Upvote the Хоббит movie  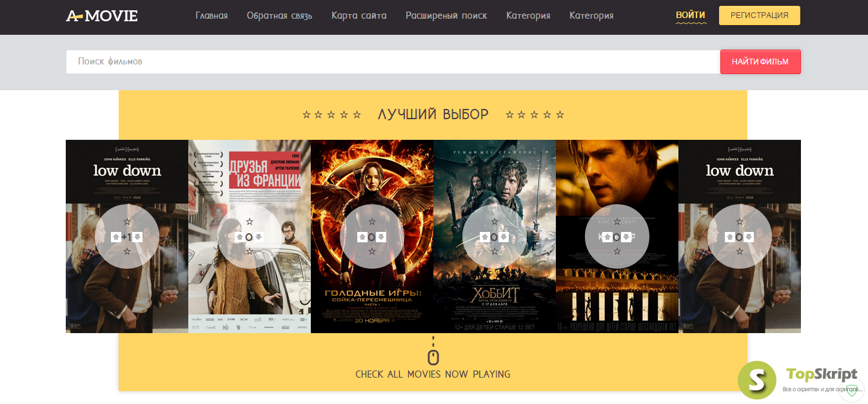tap(484, 237)
